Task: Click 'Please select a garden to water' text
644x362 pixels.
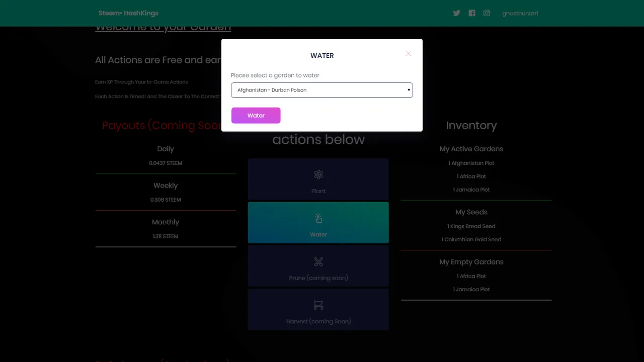Action: (275, 75)
